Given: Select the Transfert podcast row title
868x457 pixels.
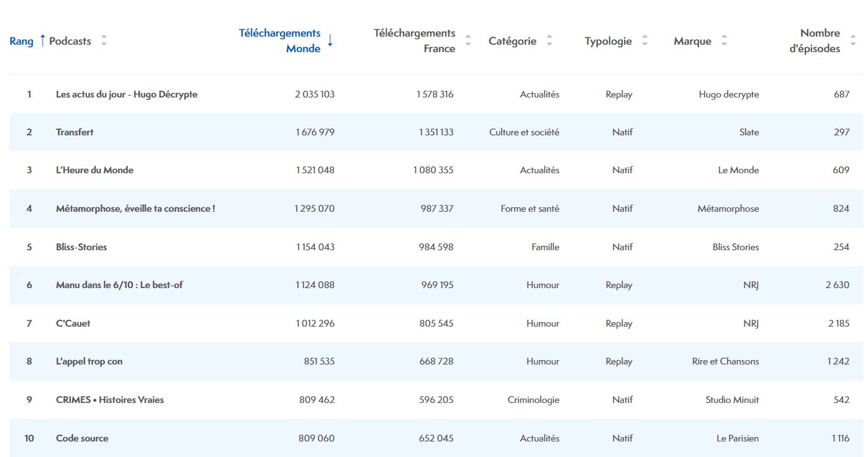Looking at the screenshot, I should pyautogui.click(x=75, y=132).
